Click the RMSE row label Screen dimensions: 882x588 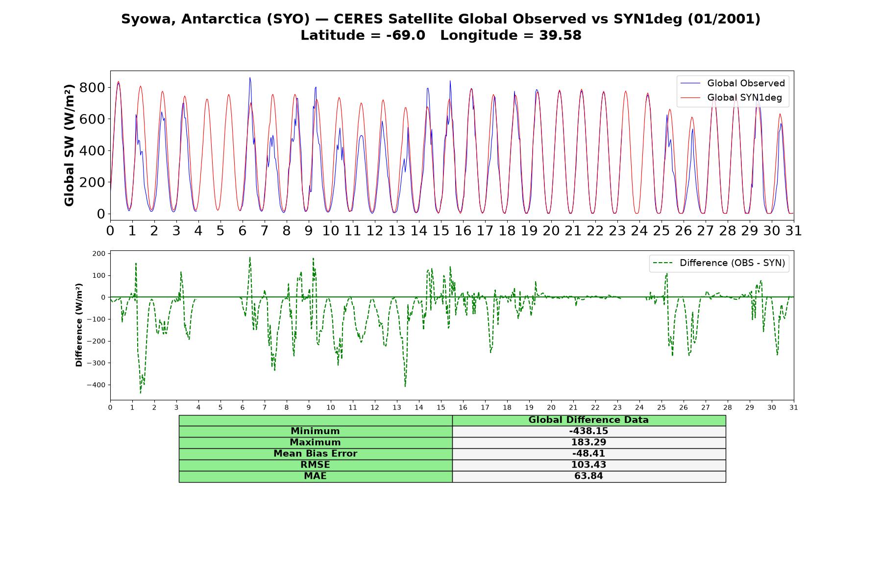315,465
